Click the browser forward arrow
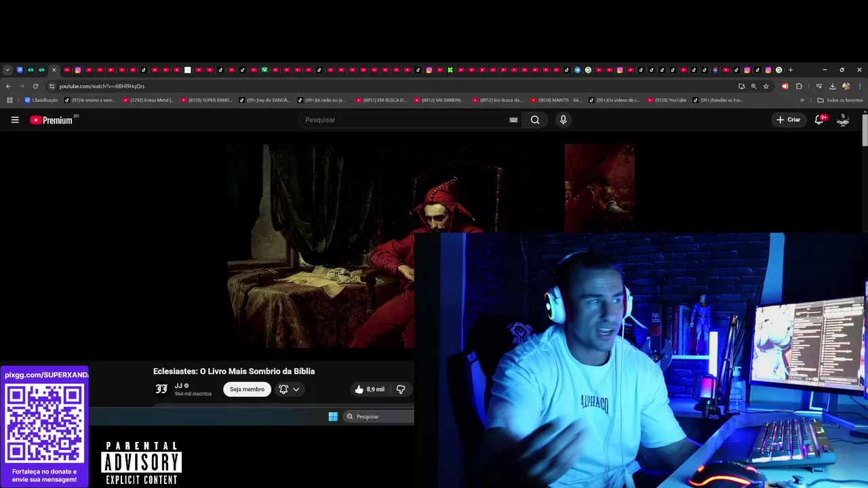Viewport: 868px width, 488px height. 22,86
